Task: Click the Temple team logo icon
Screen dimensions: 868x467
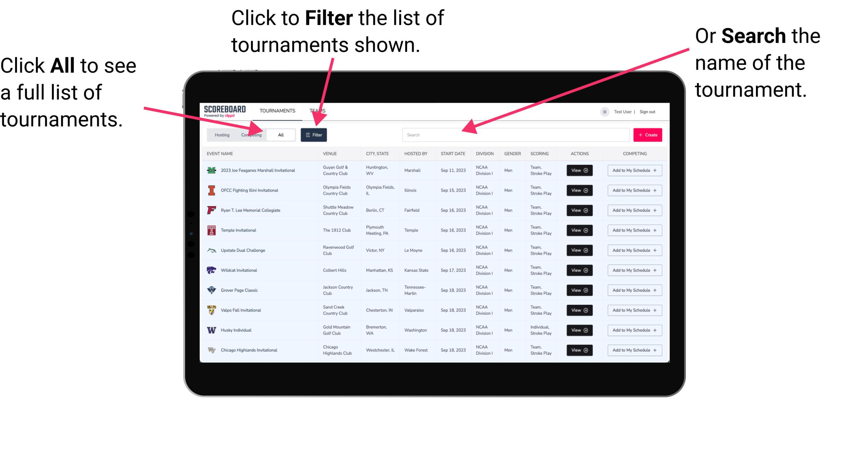Action: click(x=210, y=230)
